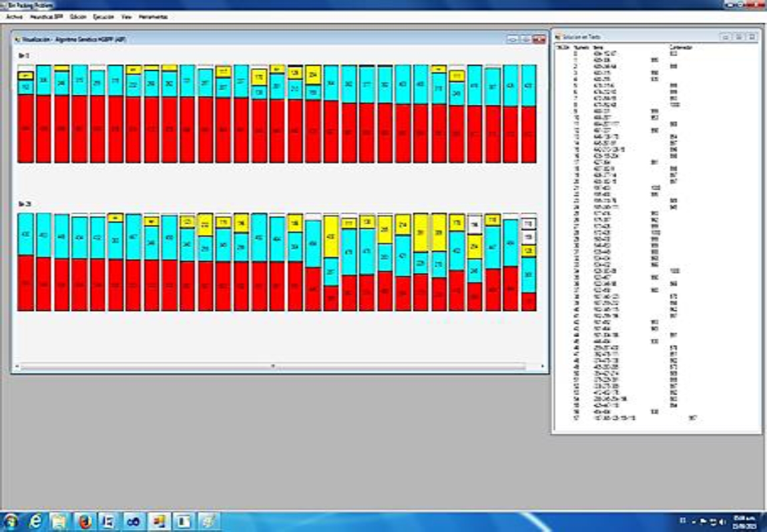This screenshot has width=767, height=532.
Task: Click the volume speaker icon in system tray
Action: coord(721,521)
